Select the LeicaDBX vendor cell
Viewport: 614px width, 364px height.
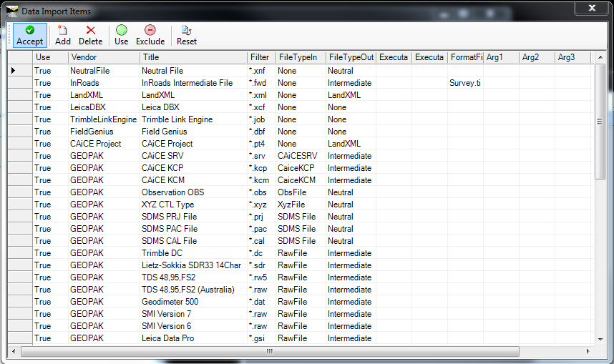coord(104,107)
